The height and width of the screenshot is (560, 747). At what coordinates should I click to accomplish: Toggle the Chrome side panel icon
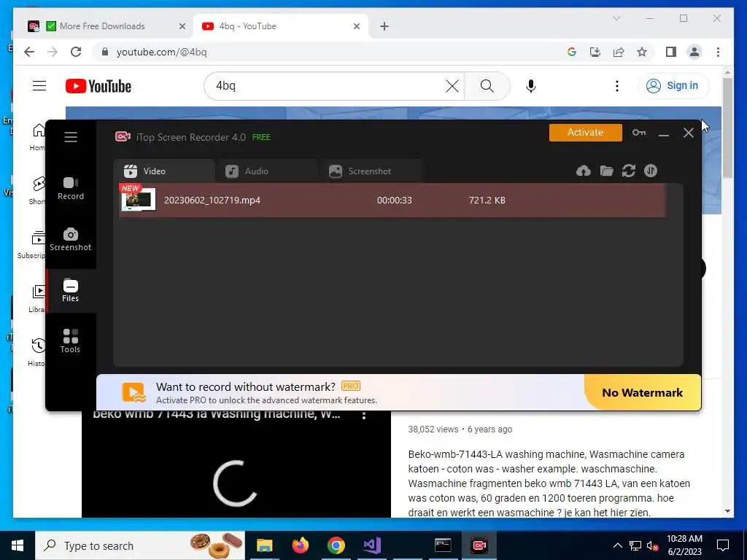[x=671, y=52]
